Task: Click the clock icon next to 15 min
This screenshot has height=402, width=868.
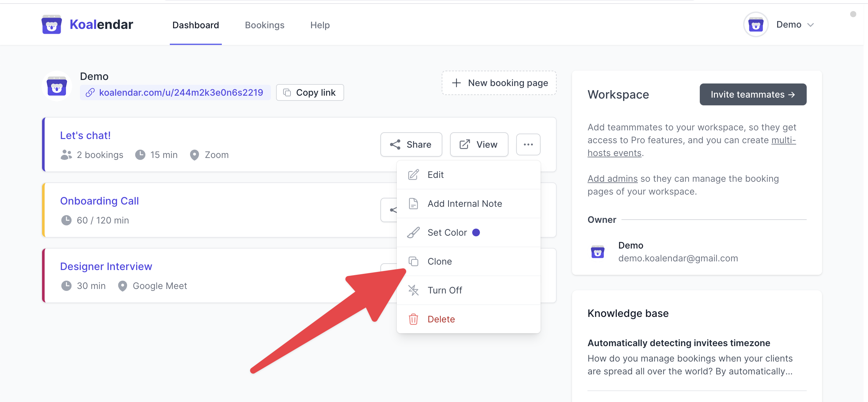Action: (140, 155)
